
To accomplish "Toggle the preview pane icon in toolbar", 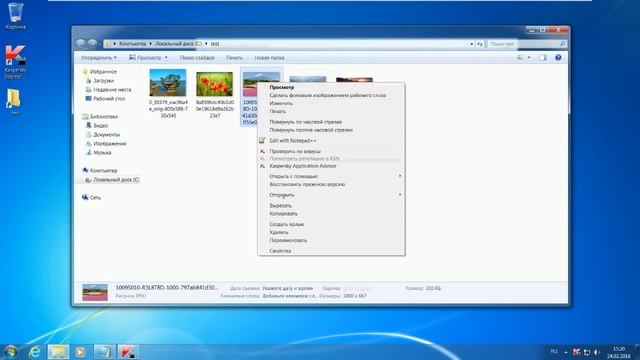I will (x=542, y=58).
